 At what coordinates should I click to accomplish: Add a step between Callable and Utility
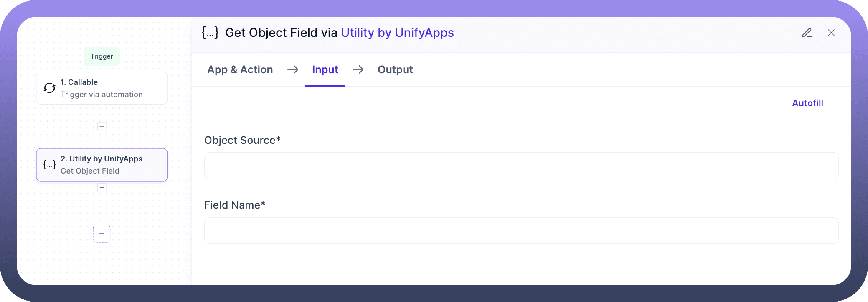pos(102,126)
